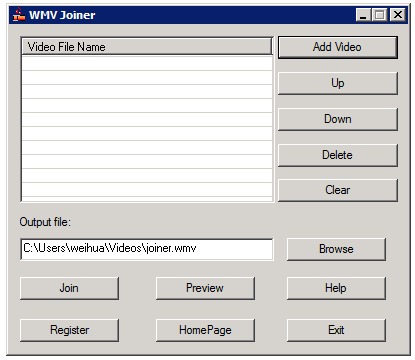Open the Help button
Image resolution: width=415 pixels, height=360 pixels.
[x=336, y=288]
